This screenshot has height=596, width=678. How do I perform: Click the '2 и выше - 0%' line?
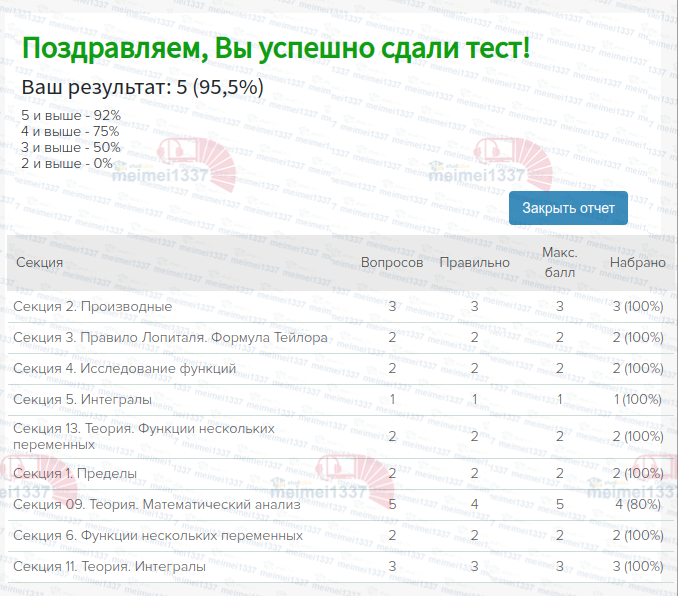click(67, 163)
